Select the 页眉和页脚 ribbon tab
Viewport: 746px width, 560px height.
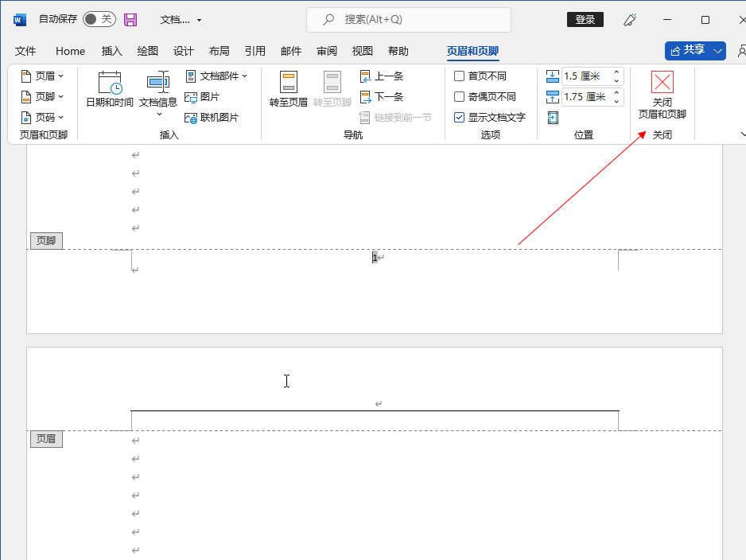[472, 51]
